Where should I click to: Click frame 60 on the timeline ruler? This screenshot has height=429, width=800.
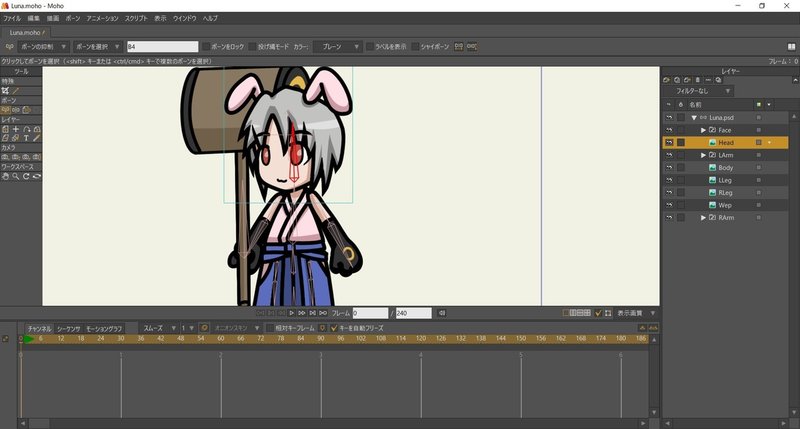[x=221, y=339]
